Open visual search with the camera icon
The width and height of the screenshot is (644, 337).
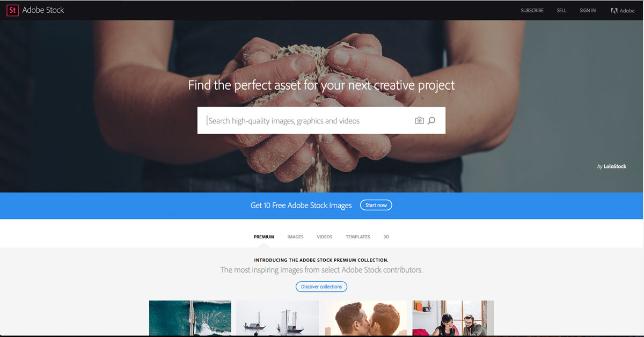point(419,121)
